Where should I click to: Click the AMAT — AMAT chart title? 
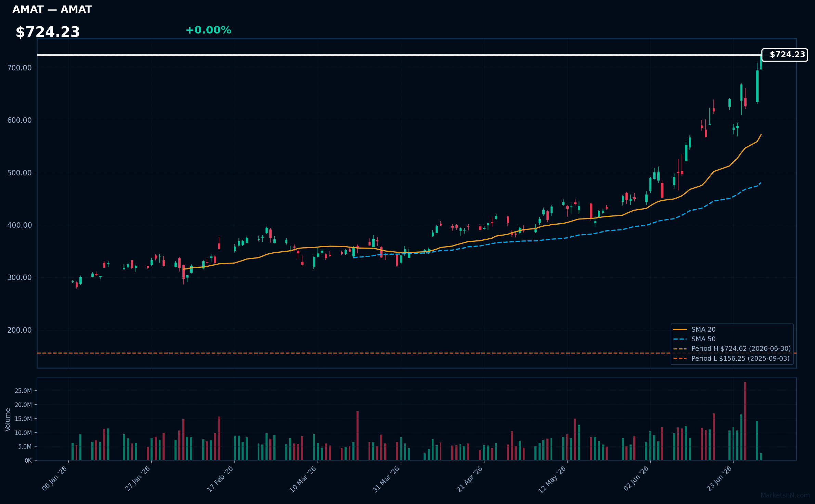point(52,10)
